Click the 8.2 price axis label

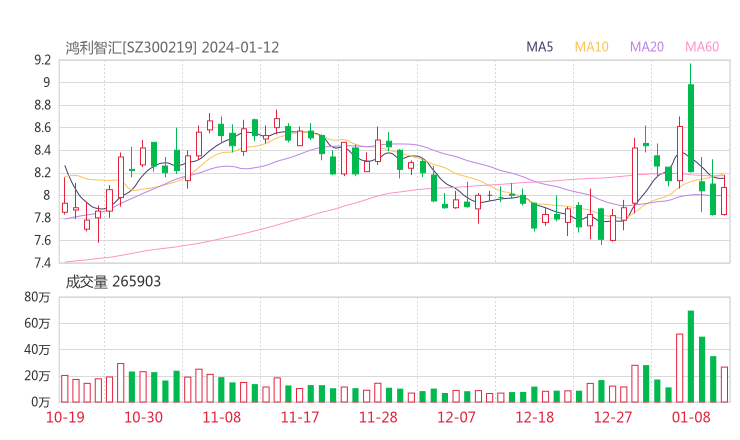point(42,173)
